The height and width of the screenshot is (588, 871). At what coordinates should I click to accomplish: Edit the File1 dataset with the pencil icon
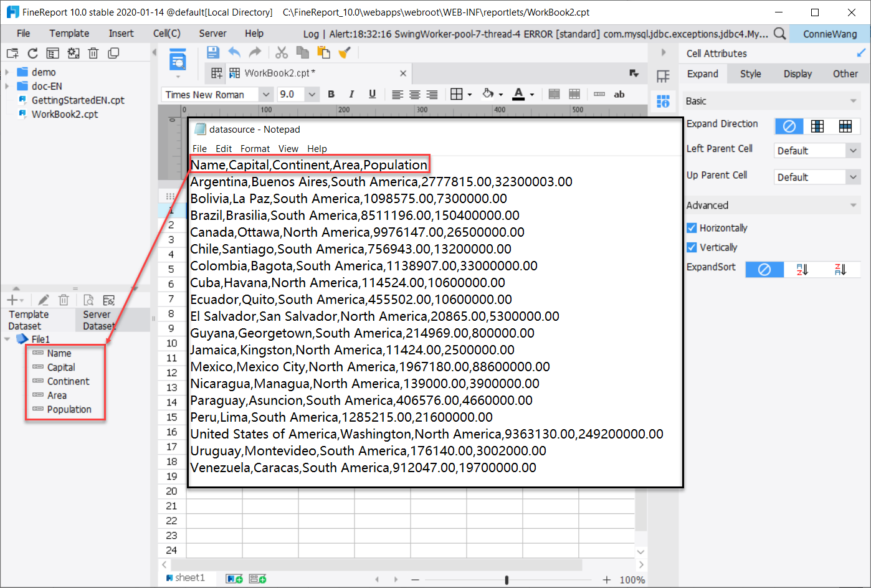click(42, 300)
